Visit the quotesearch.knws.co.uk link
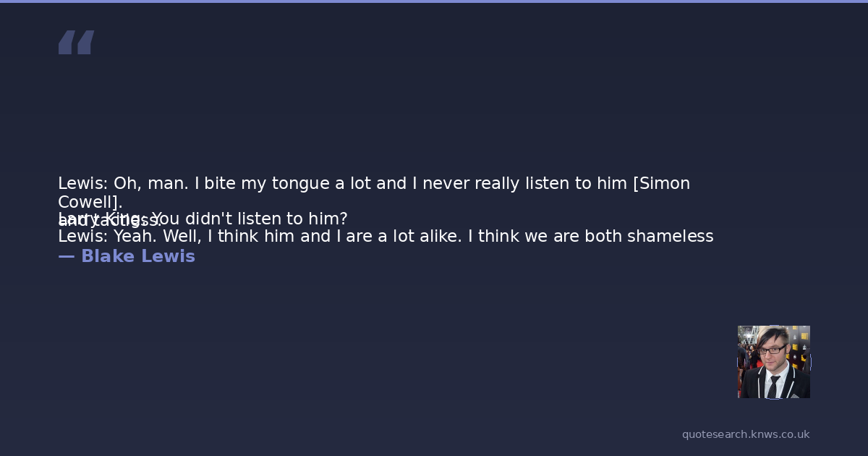This screenshot has height=456, width=868. (745, 434)
